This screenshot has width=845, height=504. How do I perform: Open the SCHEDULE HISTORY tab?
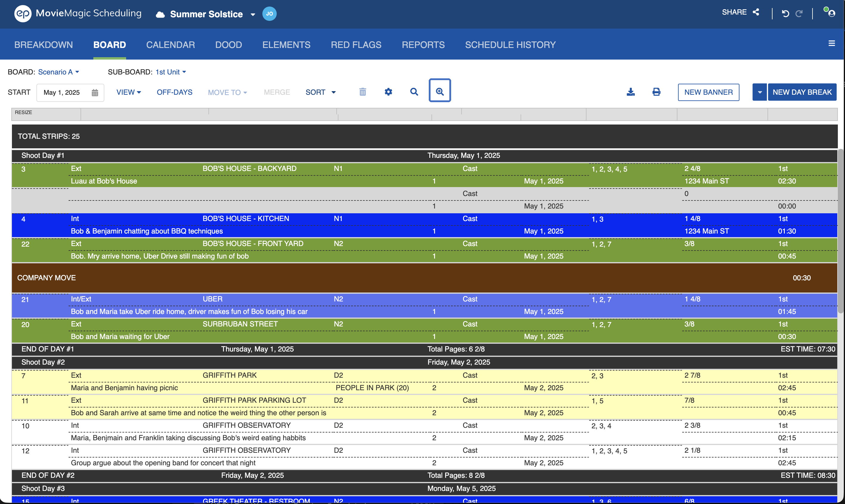click(510, 45)
